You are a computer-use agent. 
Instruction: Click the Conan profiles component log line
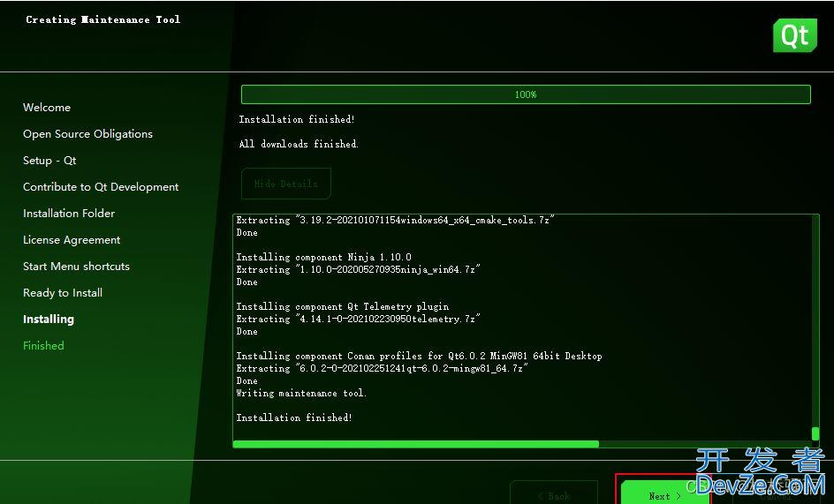click(x=419, y=356)
